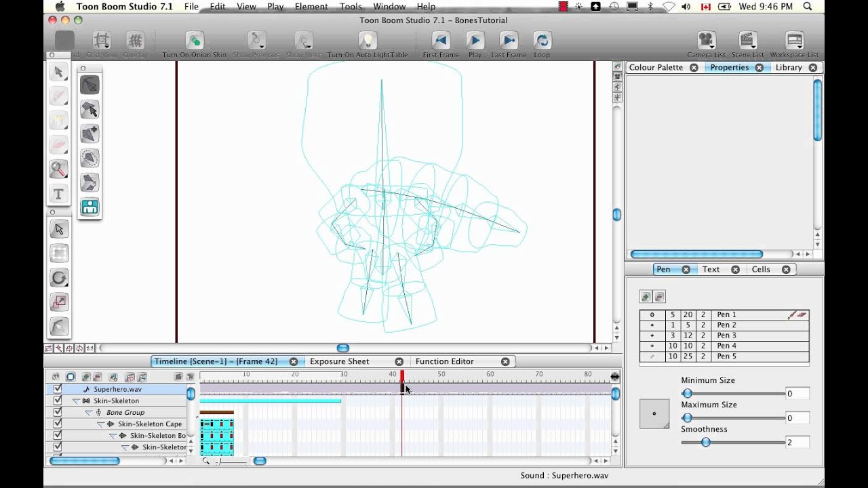Switch to the Text tab in pen panel
This screenshot has height=488, width=868.
[711, 269]
